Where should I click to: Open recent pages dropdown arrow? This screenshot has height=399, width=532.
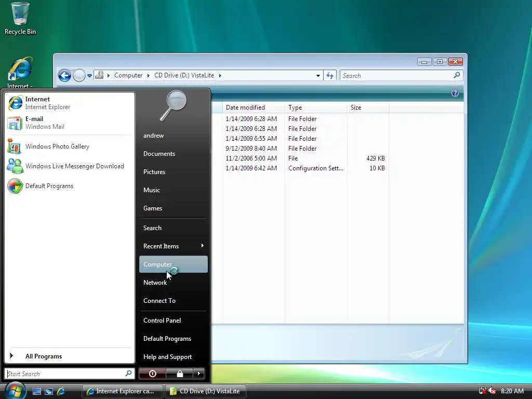tap(89, 76)
